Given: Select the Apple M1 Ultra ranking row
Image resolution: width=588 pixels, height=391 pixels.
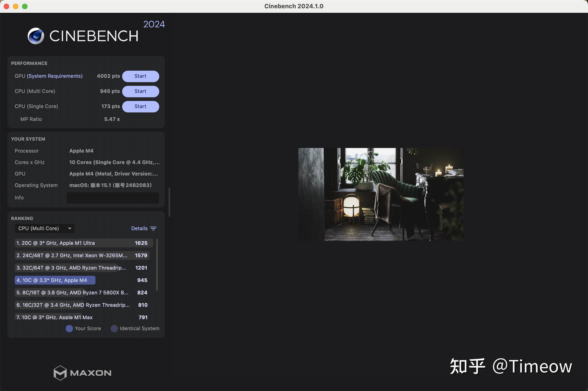Looking at the screenshot, I should pyautogui.click(x=84, y=243).
